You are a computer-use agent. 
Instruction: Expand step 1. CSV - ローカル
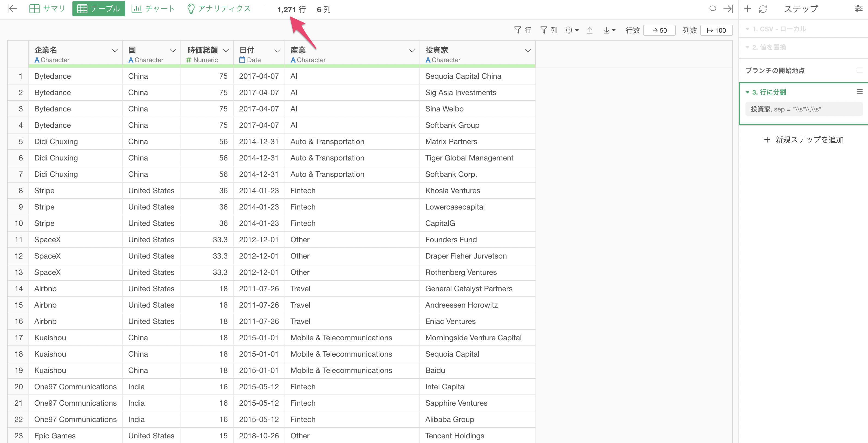coord(776,29)
